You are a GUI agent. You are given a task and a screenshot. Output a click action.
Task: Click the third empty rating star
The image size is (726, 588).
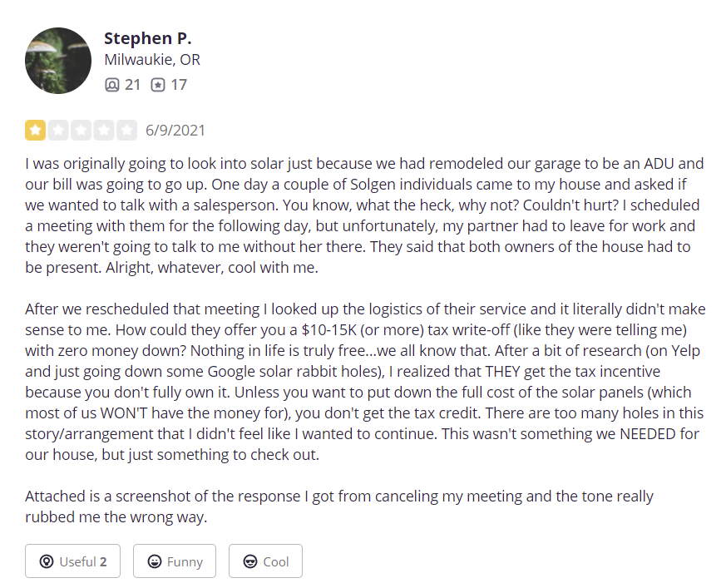(x=81, y=130)
